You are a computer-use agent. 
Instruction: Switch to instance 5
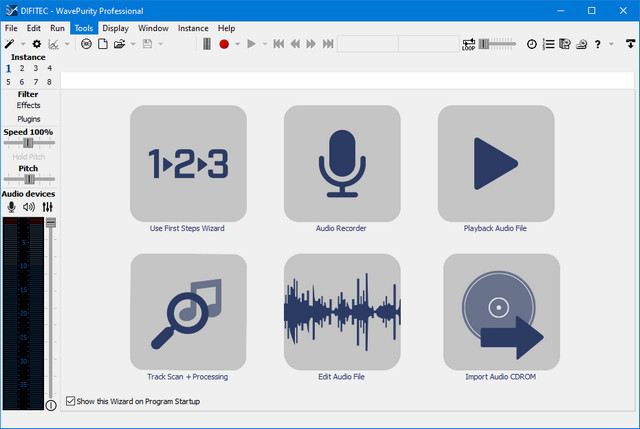8,82
